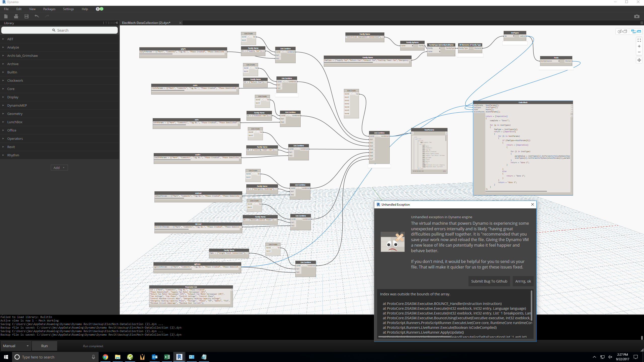This screenshot has width=644, height=362.
Task: Dismiss dialog with Arrrrg, ok button
Action: (523, 281)
